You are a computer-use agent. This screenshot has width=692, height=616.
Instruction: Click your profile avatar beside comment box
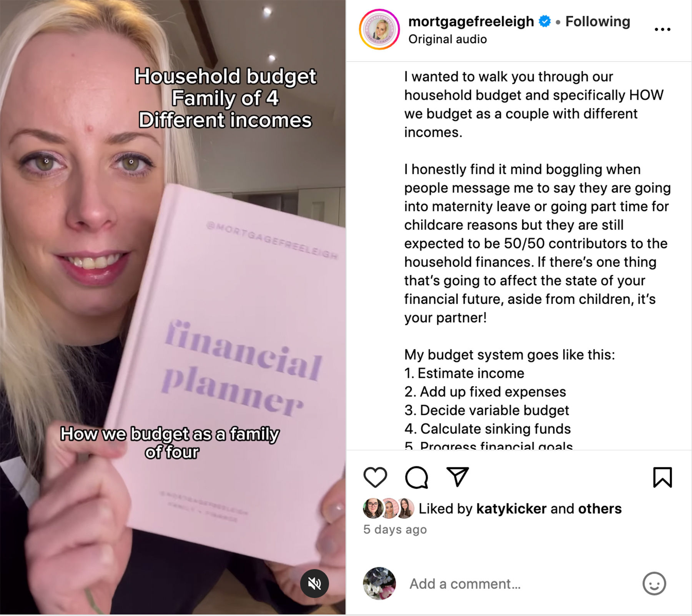(x=379, y=583)
